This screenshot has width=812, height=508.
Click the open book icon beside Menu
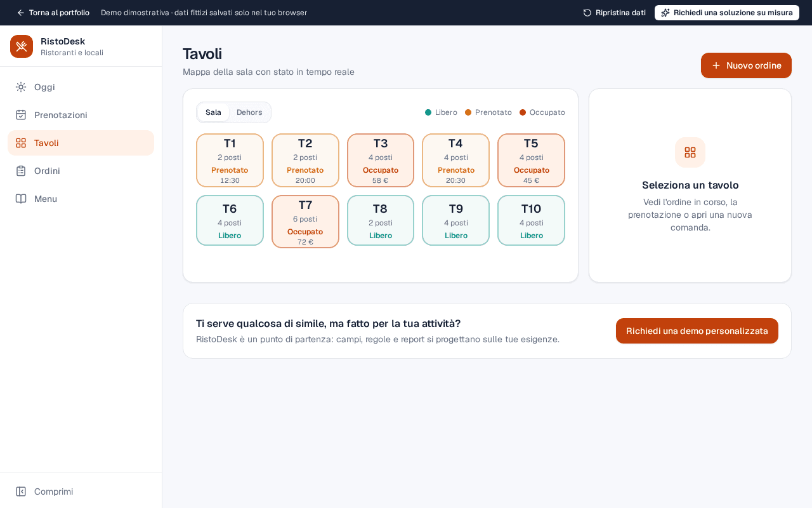(21, 199)
